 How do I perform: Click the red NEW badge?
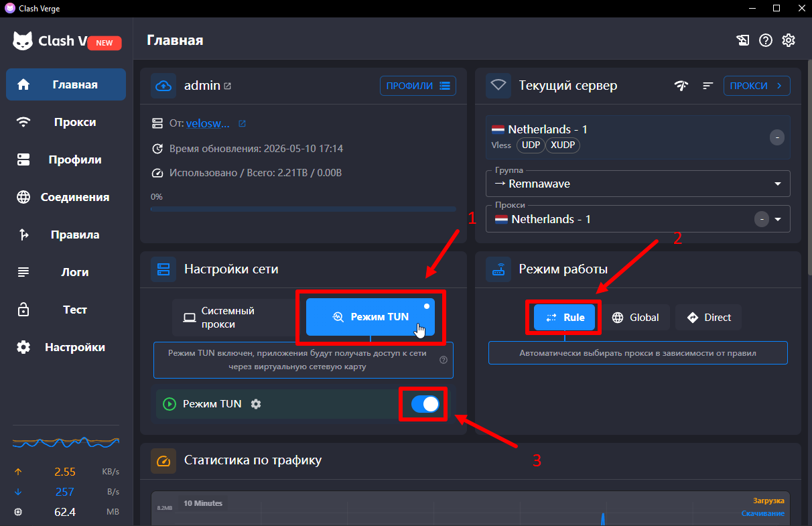[x=104, y=43]
